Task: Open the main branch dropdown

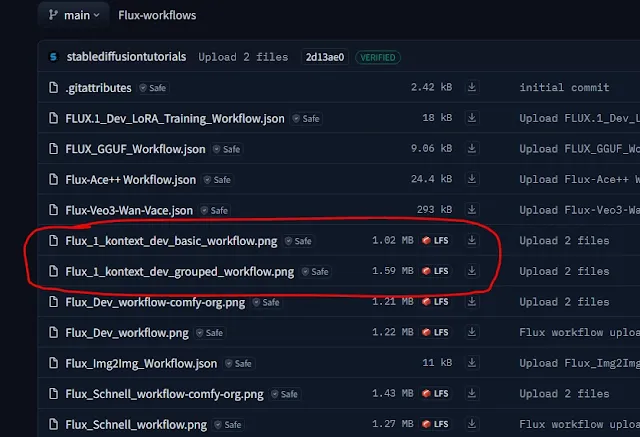Action: pyautogui.click(x=74, y=15)
